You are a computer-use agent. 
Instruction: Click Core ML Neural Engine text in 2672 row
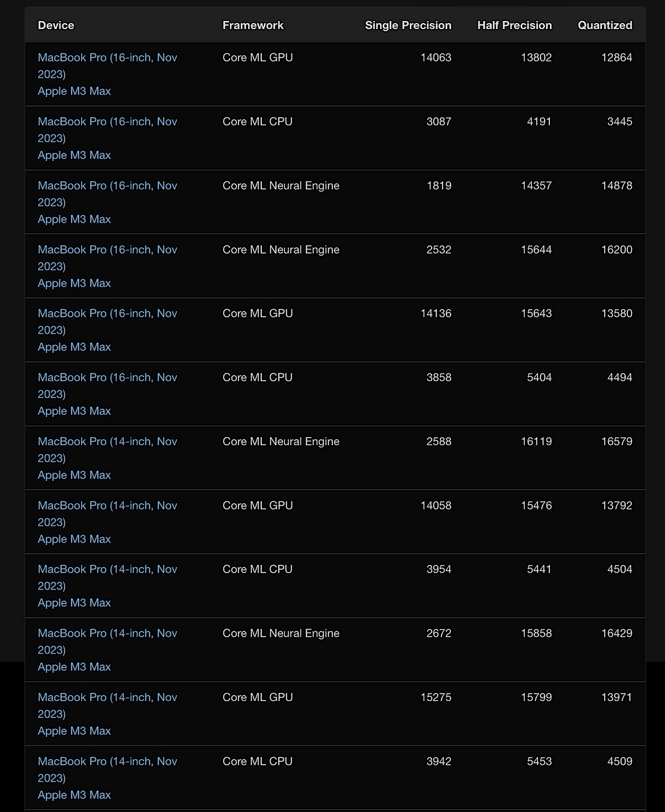(281, 633)
